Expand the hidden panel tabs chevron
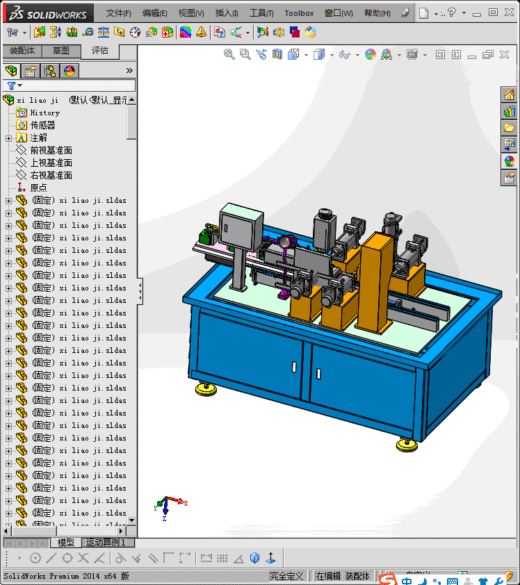The height and width of the screenshot is (585, 520). [129, 71]
